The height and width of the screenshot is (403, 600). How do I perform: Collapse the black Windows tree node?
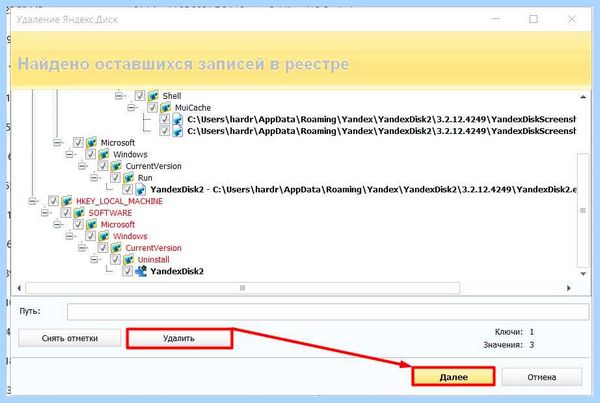pyautogui.click(x=70, y=154)
